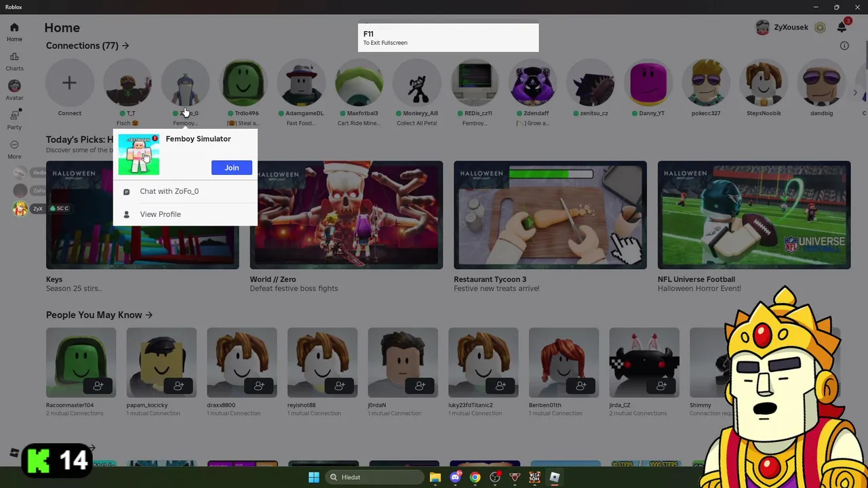Open Discord from the taskbar

pyautogui.click(x=456, y=477)
